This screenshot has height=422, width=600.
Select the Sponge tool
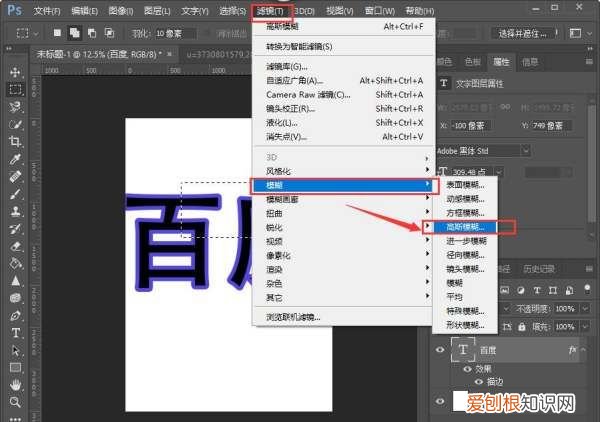pyautogui.click(x=15, y=298)
